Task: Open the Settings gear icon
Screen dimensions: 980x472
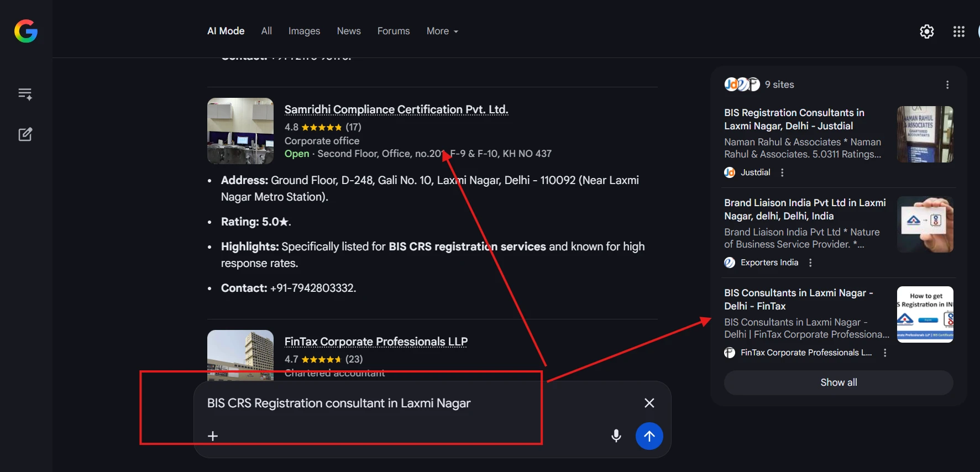Action: click(x=927, y=32)
